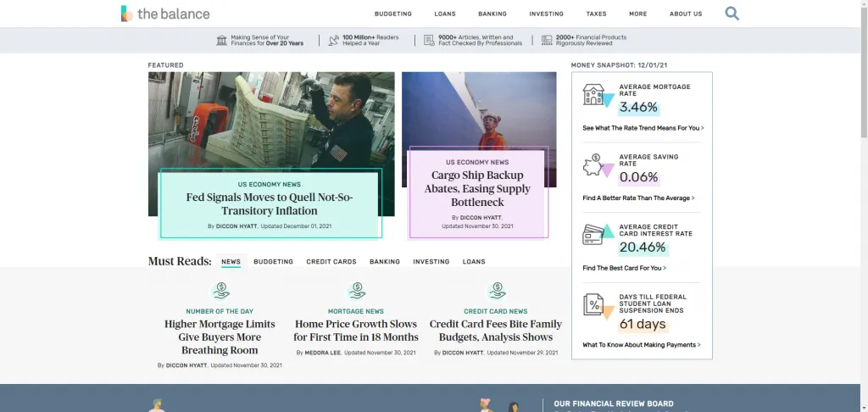The width and height of the screenshot is (868, 412).
Task: Click author Medora Lee byline
Action: coord(323,353)
